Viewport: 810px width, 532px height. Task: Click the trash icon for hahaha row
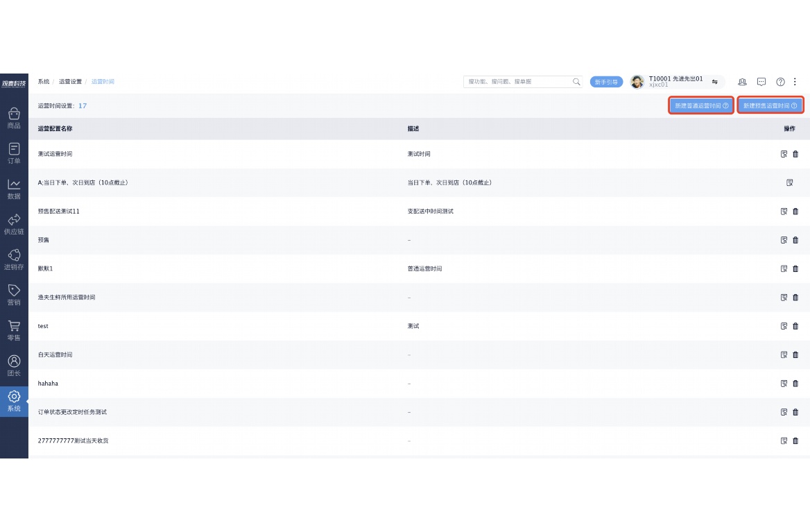click(x=795, y=384)
